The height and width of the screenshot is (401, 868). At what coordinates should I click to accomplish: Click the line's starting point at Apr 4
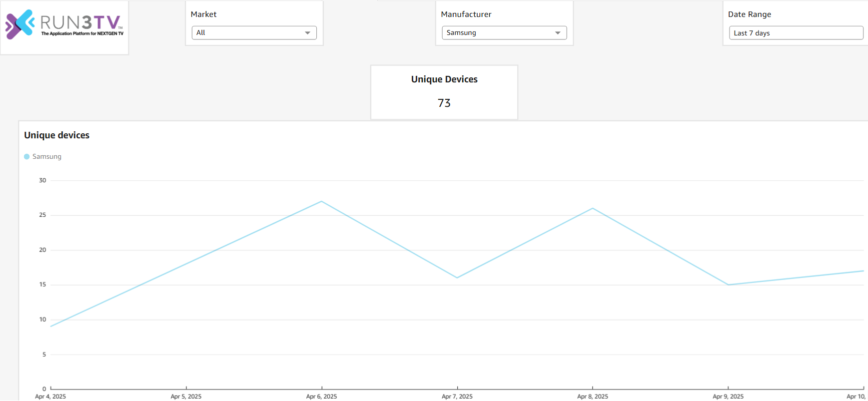point(51,326)
